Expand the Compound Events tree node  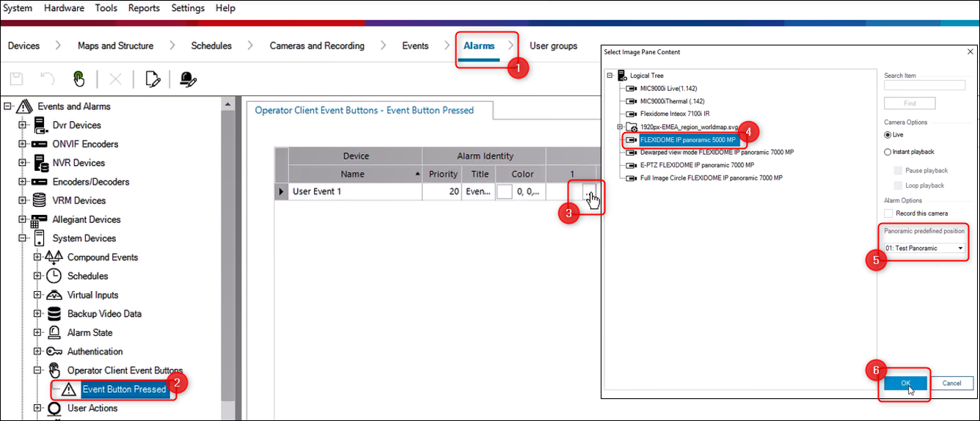click(37, 257)
